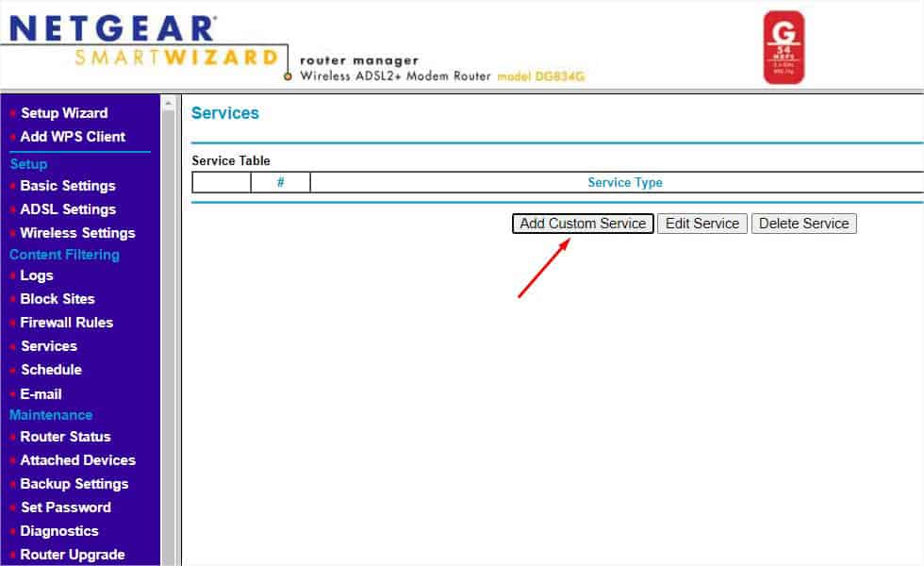924x566 pixels.
Task: Click Delete Service button
Action: coord(803,224)
